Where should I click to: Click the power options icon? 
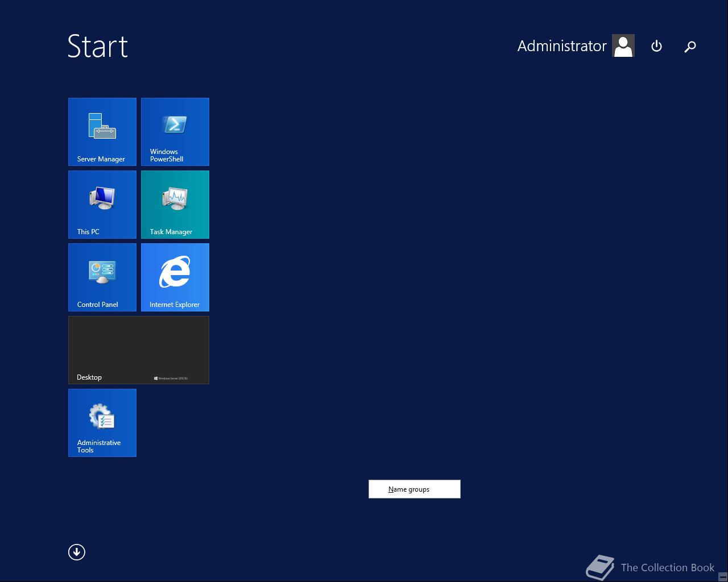click(x=656, y=46)
